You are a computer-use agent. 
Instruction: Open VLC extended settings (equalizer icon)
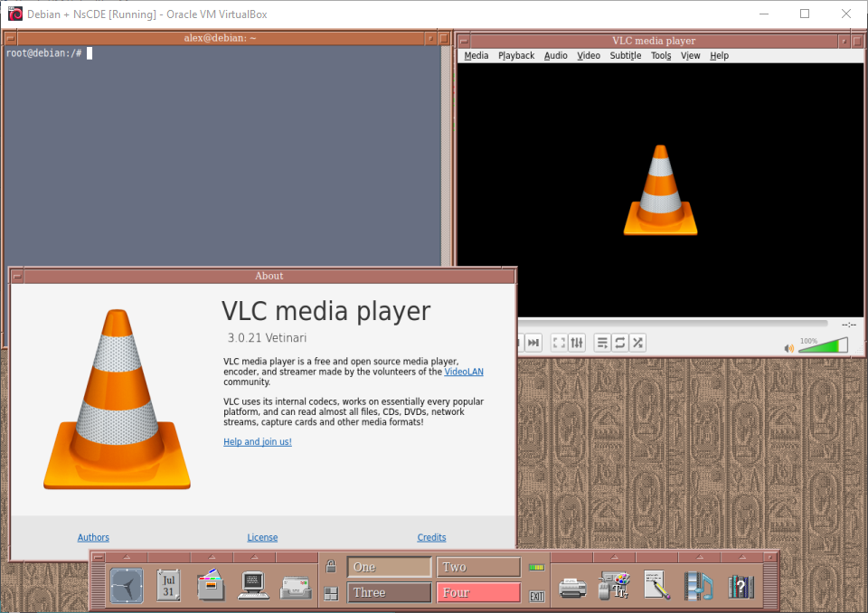[578, 343]
